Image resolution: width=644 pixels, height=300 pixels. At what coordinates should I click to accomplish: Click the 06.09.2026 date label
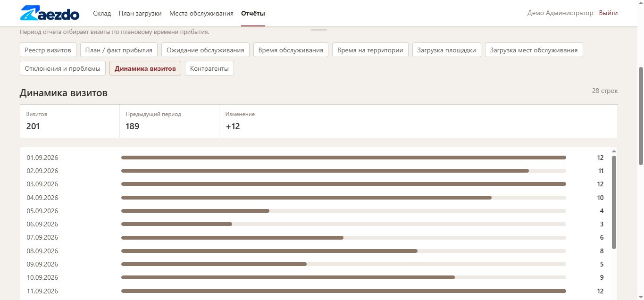42,224
